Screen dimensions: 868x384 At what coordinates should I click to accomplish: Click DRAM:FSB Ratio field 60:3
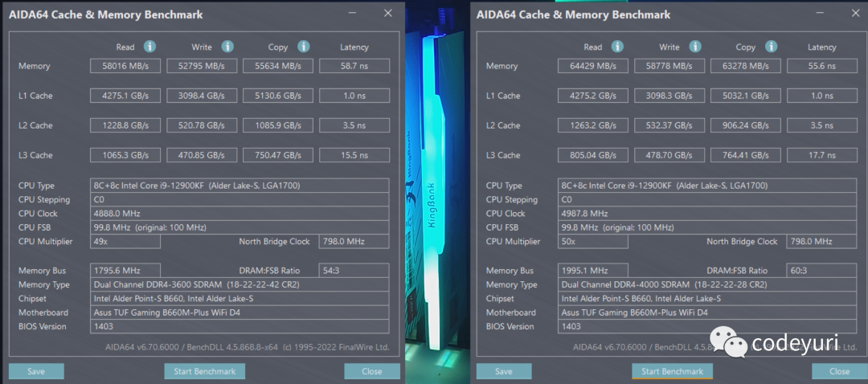point(822,271)
